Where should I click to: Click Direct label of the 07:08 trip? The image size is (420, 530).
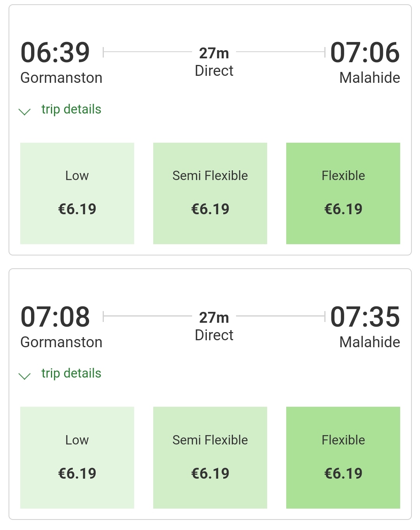coord(214,335)
